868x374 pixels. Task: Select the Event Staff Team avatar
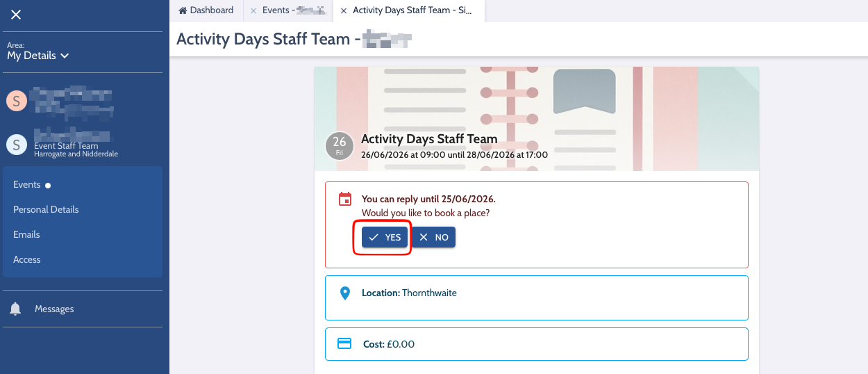[16, 145]
